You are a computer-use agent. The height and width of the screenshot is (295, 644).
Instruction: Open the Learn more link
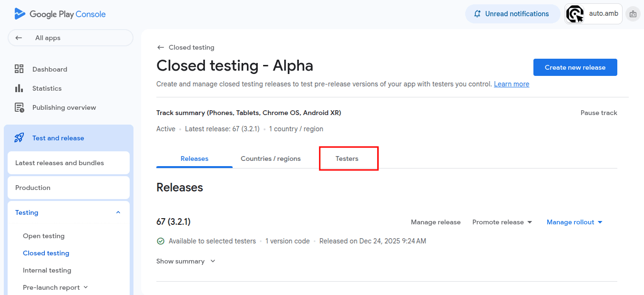point(511,84)
